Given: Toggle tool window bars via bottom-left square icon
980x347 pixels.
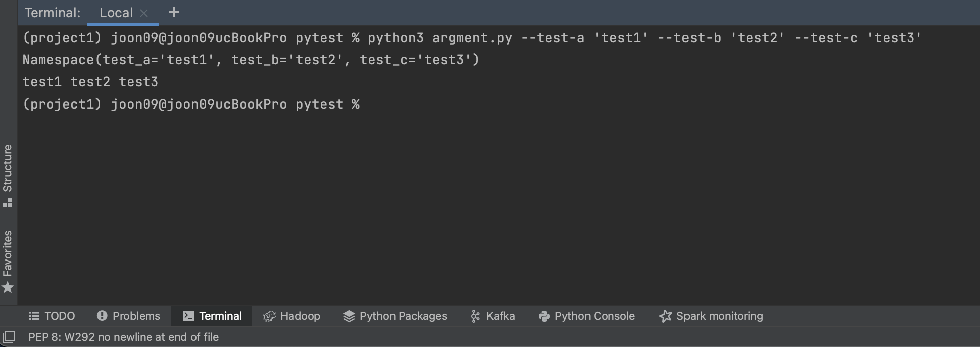Looking at the screenshot, I should point(9,336).
